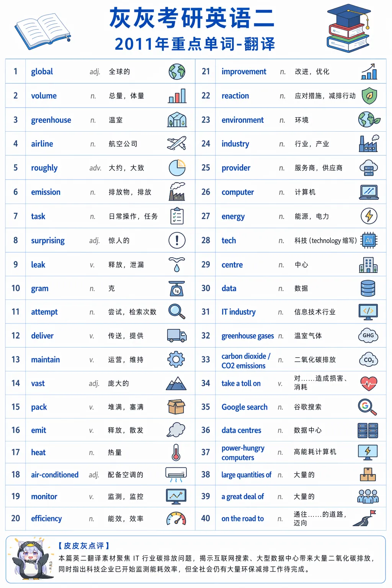Screen dimensions: 392x588
Task: Click the lightning bolt icon for energy
Action: click(x=369, y=216)
